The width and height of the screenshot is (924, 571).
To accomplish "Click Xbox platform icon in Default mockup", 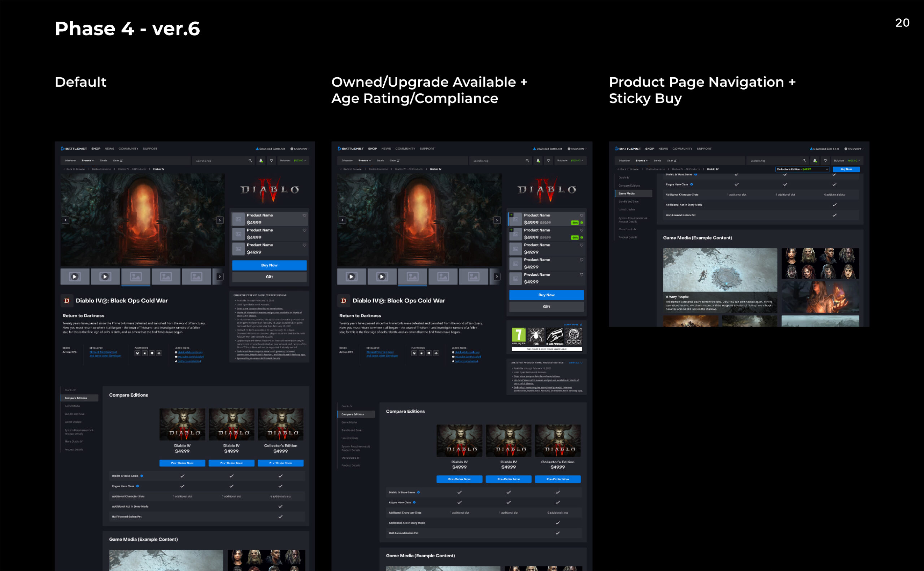I will click(x=138, y=353).
